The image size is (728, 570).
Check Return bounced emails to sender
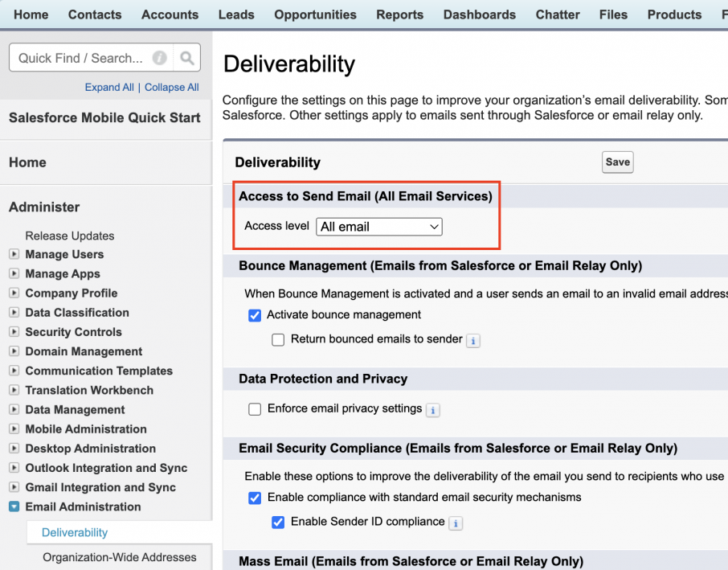click(278, 340)
